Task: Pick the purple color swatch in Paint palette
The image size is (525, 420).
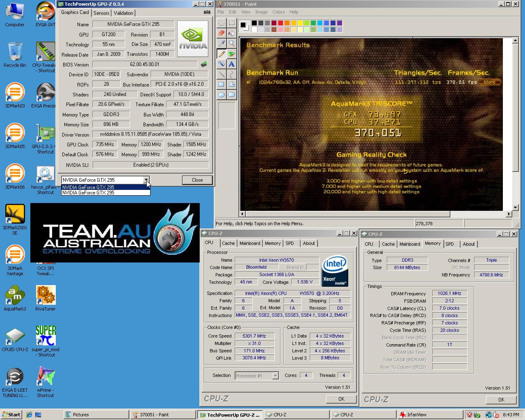Action: coord(340,23)
